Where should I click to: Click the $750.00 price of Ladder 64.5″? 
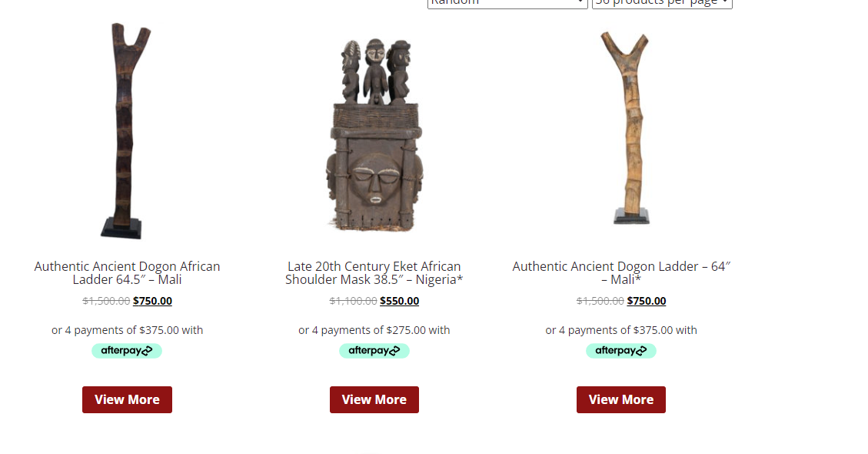[x=152, y=301]
